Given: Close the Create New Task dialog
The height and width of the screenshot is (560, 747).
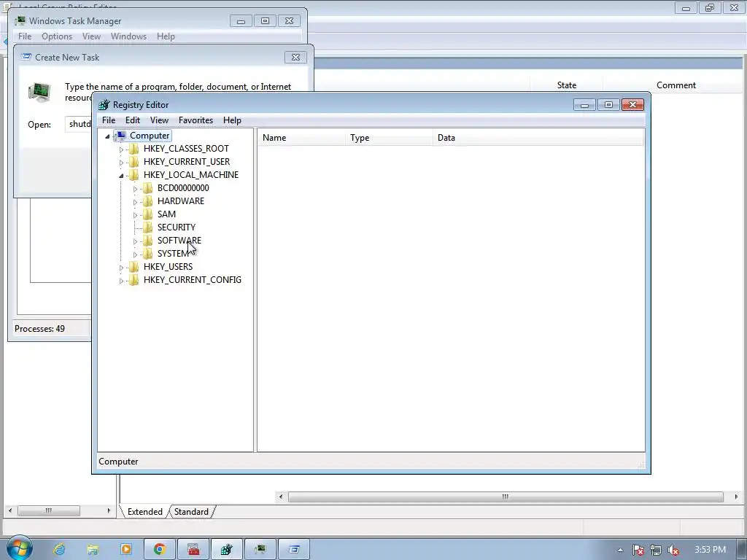Looking at the screenshot, I should (x=295, y=57).
